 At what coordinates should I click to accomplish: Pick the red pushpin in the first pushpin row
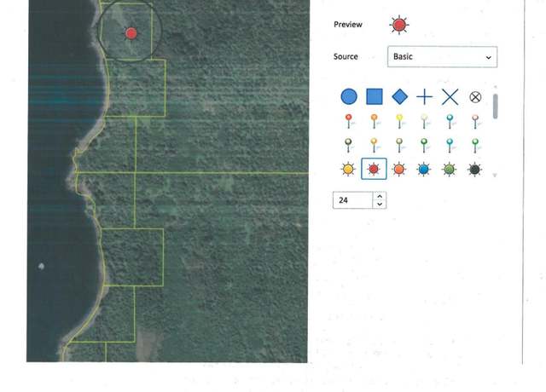(x=349, y=121)
